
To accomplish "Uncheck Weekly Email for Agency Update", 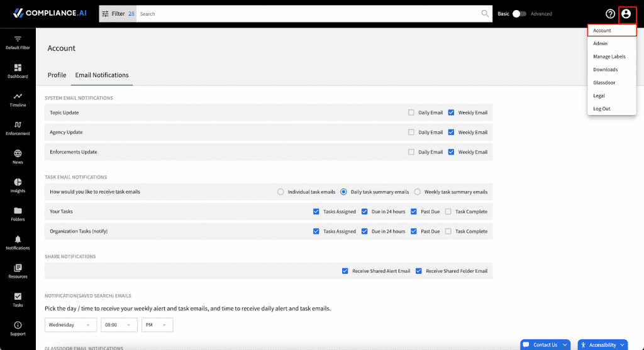I will point(451,132).
